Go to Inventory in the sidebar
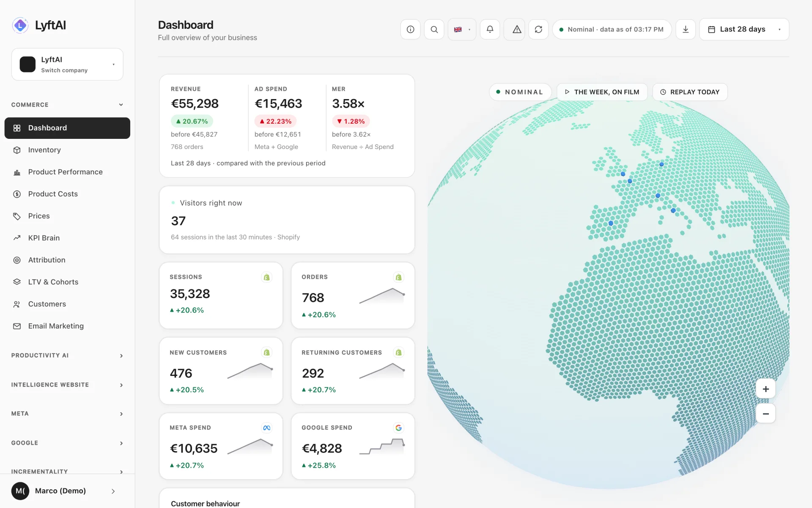 tap(67, 150)
